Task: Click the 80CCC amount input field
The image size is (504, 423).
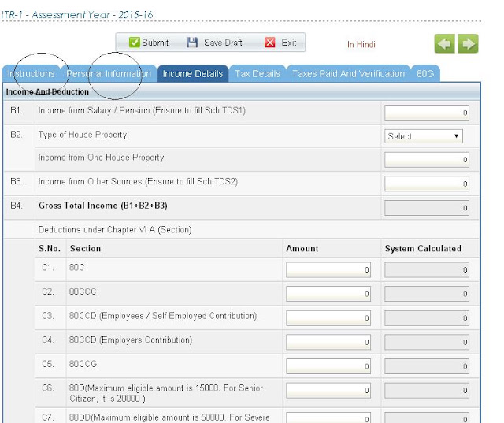Action: coord(328,294)
